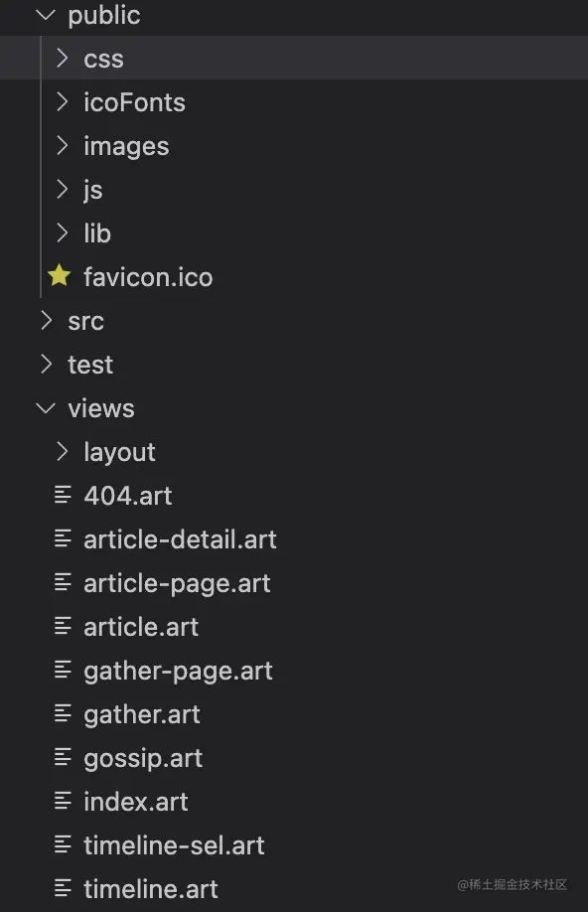Click the timeline-sel.art file icon
The width and height of the screenshot is (588, 912).
pos(64,844)
